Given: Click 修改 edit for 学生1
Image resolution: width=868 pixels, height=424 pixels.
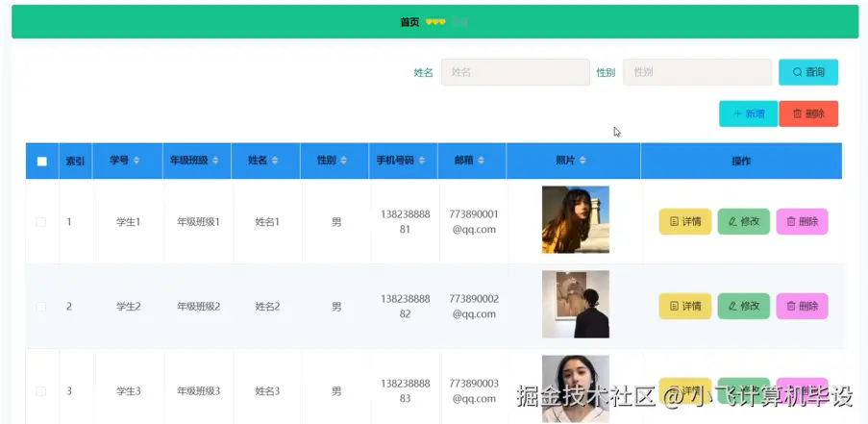Looking at the screenshot, I should (744, 221).
